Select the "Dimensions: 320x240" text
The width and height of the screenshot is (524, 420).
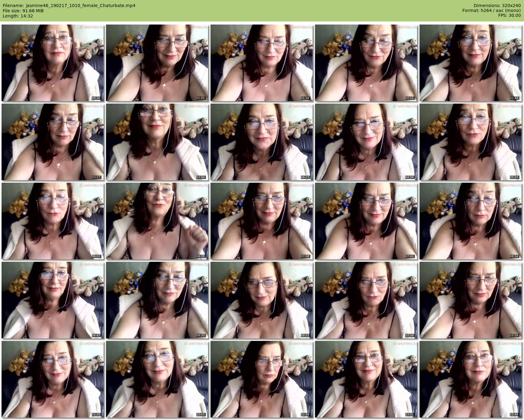(497, 6)
